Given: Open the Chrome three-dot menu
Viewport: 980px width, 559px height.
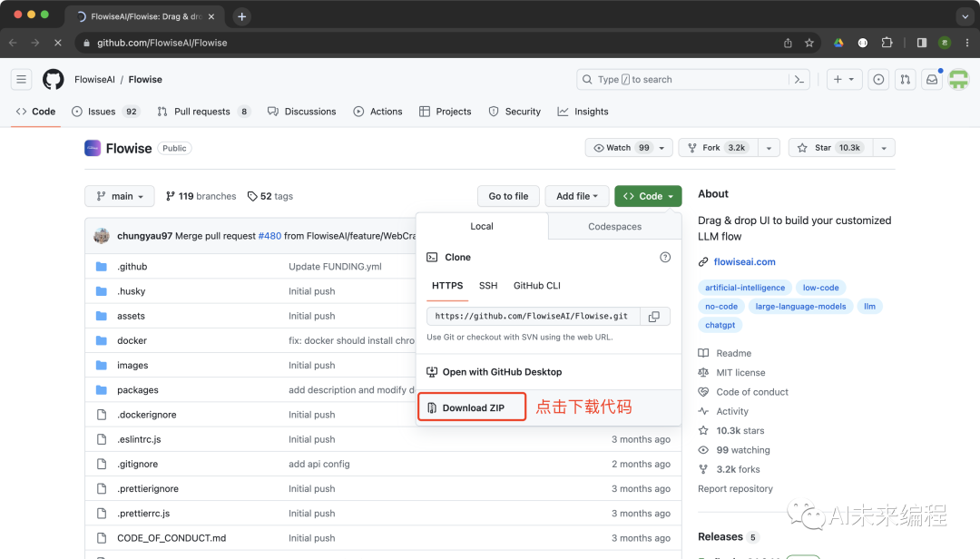Looking at the screenshot, I should [x=967, y=43].
